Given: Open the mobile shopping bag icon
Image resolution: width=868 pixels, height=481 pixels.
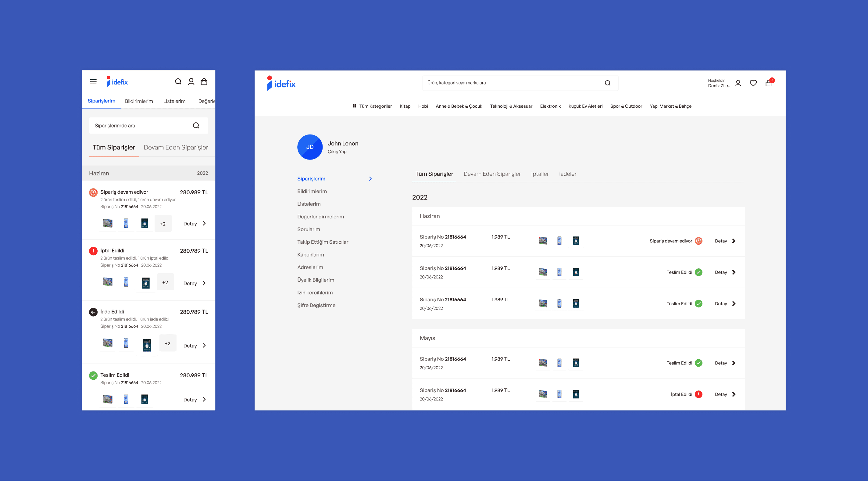Looking at the screenshot, I should click(x=204, y=81).
